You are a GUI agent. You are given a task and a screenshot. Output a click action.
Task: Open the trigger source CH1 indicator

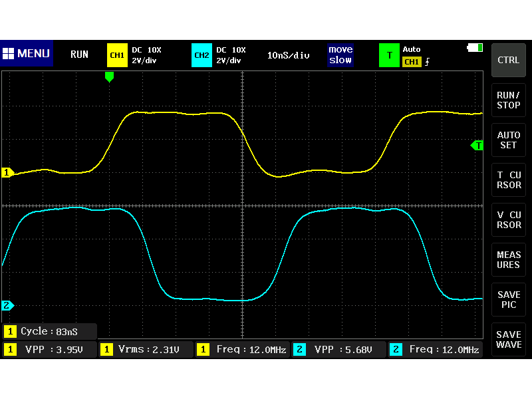(412, 61)
